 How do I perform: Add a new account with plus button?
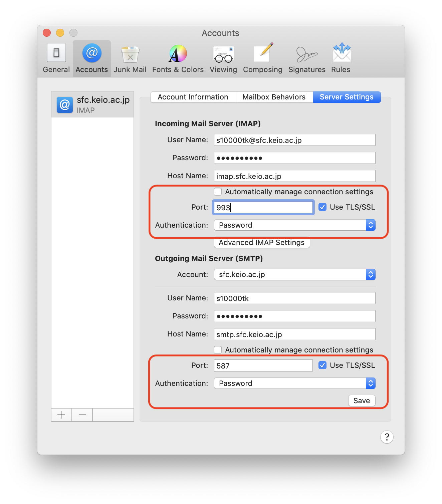pyautogui.click(x=61, y=415)
